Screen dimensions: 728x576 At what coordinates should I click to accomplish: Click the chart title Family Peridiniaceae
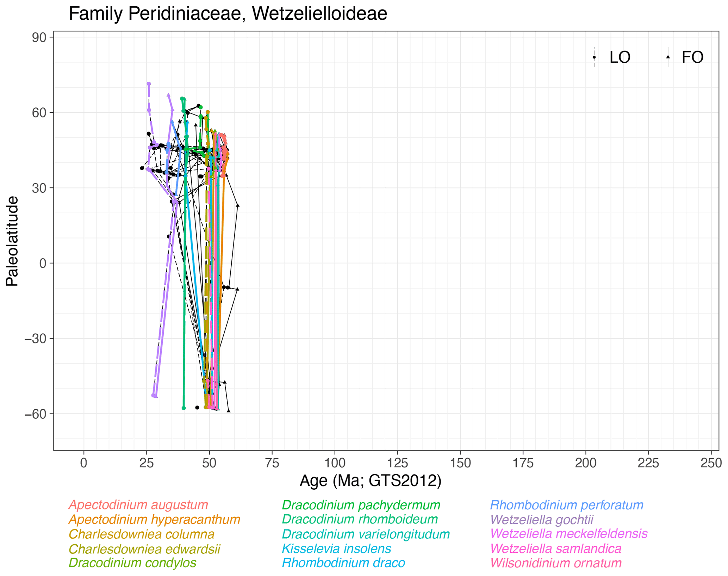(x=228, y=14)
